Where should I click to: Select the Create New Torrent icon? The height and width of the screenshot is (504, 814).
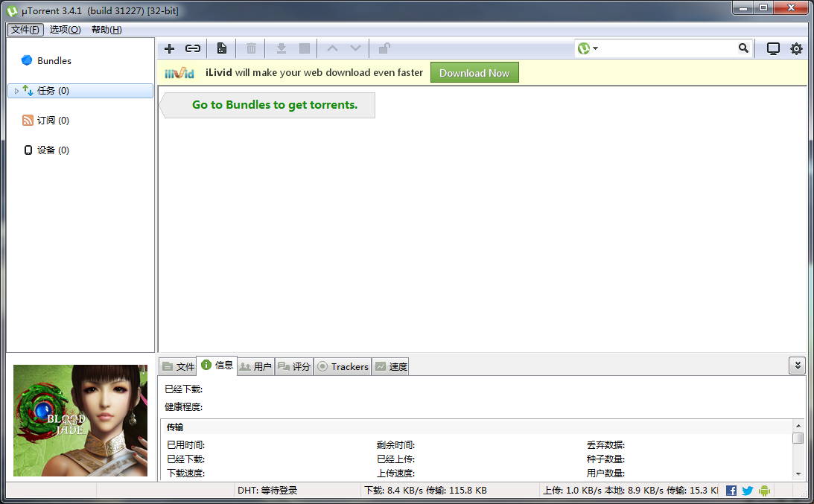click(221, 48)
